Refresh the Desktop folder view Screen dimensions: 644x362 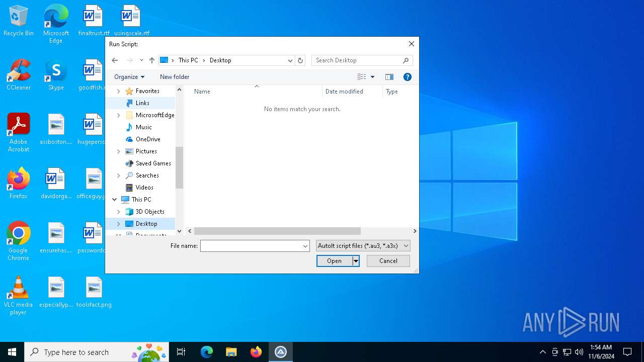click(x=300, y=60)
